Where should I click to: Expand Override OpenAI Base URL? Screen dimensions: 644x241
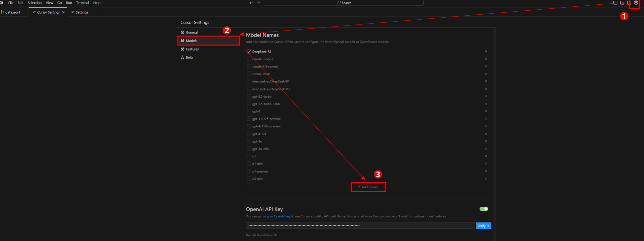coord(263,235)
